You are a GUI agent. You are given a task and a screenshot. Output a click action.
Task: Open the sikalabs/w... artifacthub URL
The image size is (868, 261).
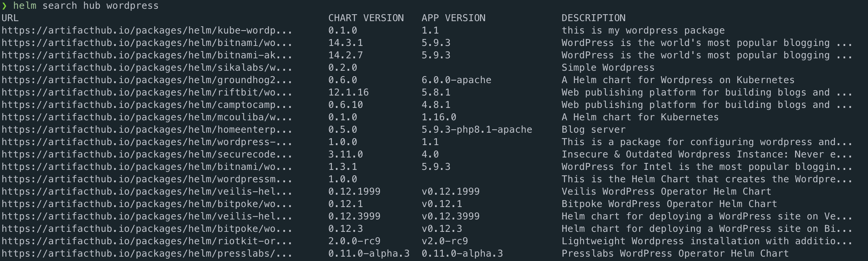[x=147, y=68]
